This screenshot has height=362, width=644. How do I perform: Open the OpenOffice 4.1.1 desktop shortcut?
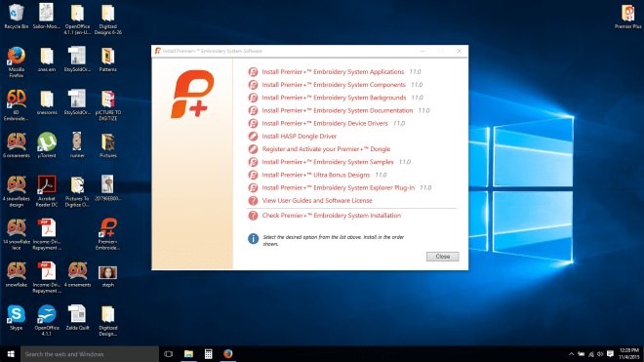pos(47,320)
